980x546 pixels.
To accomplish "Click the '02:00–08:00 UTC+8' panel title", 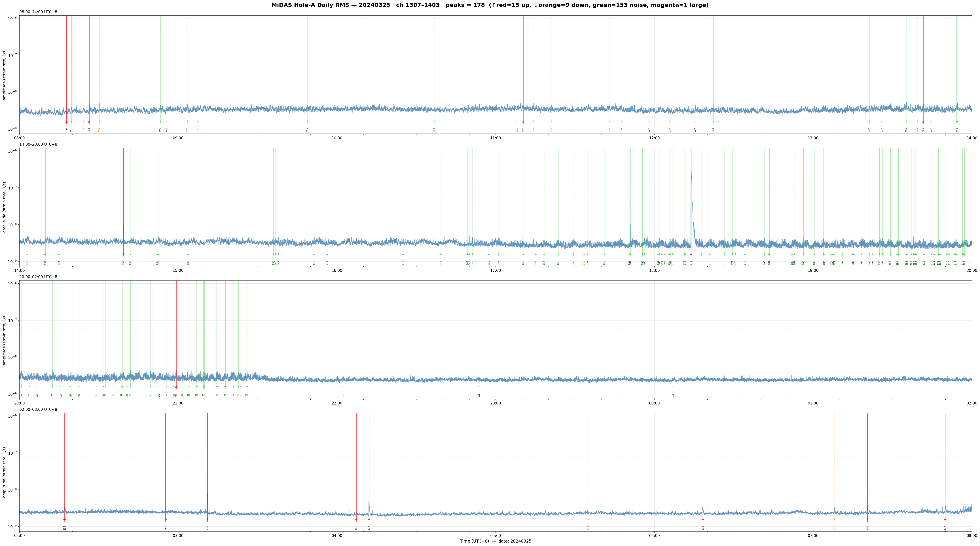I will [x=38, y=410].
